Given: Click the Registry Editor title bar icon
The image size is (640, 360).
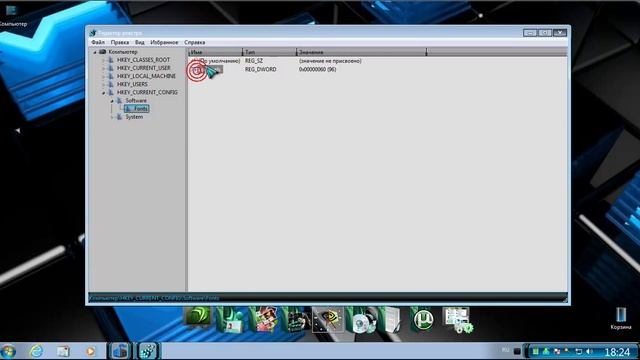Looking at the screenshot, I should point(93,33).
